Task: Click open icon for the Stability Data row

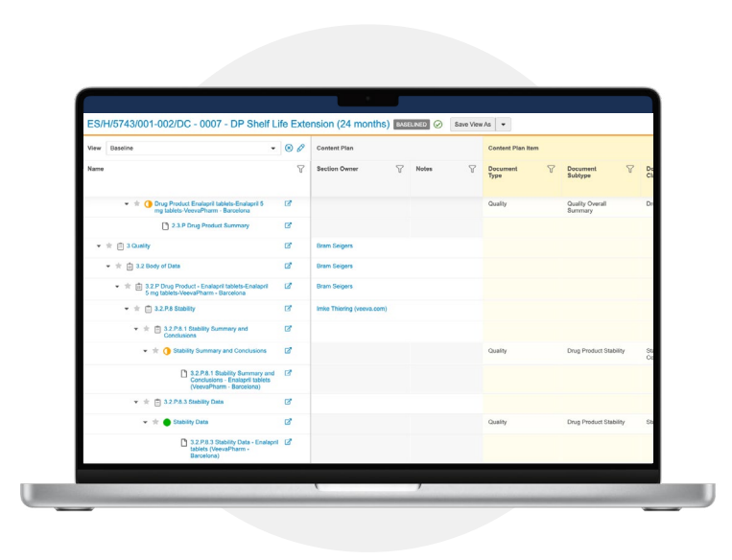Action: (288, 422)
